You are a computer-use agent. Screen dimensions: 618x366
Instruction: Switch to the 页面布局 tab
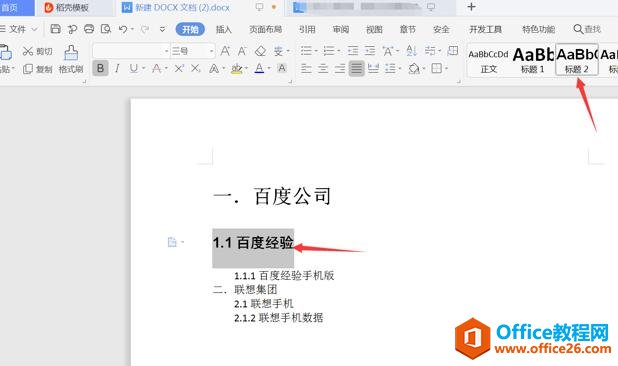coord(265,29)
